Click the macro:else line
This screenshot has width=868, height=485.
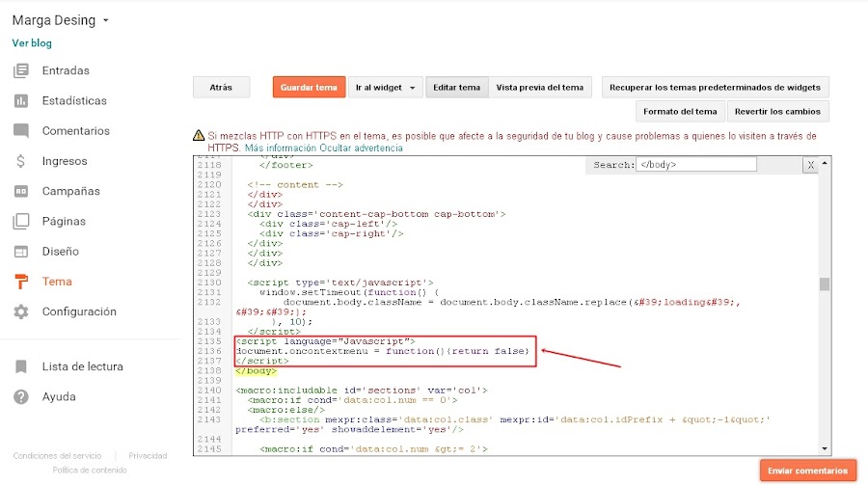[286, 410]
